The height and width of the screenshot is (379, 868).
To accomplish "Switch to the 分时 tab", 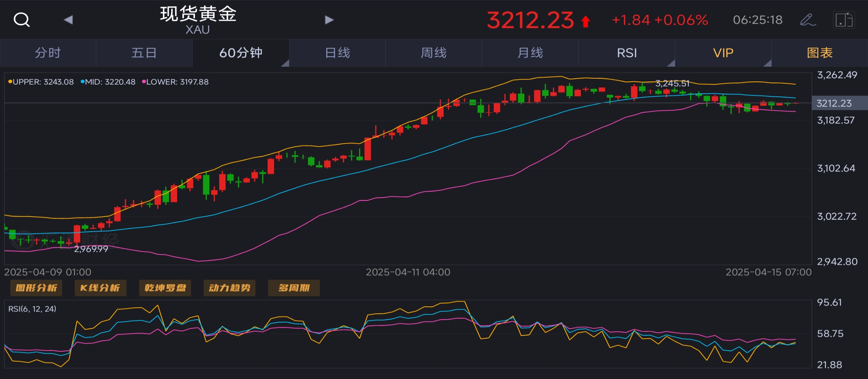I will pyautogui.click(x=48, y=53).
